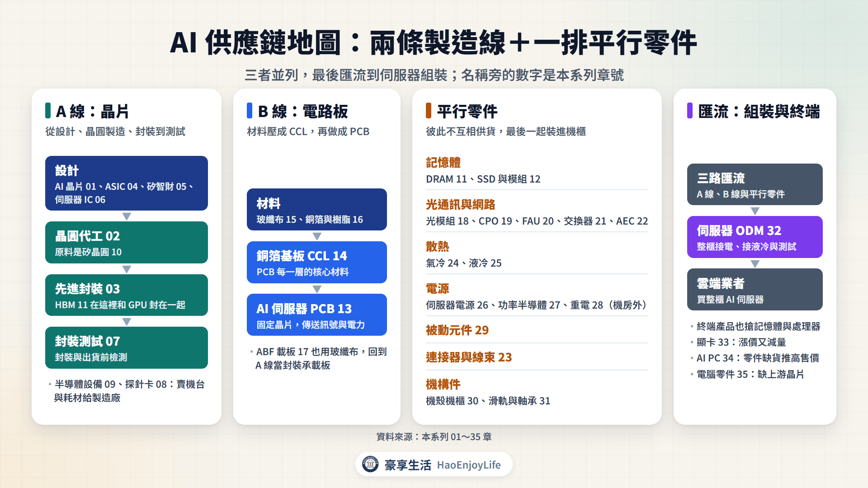Click the 光模組 18、CPO 19 line
The height and width of the screenshot is (488, 868).
click(x=537, y=221)
